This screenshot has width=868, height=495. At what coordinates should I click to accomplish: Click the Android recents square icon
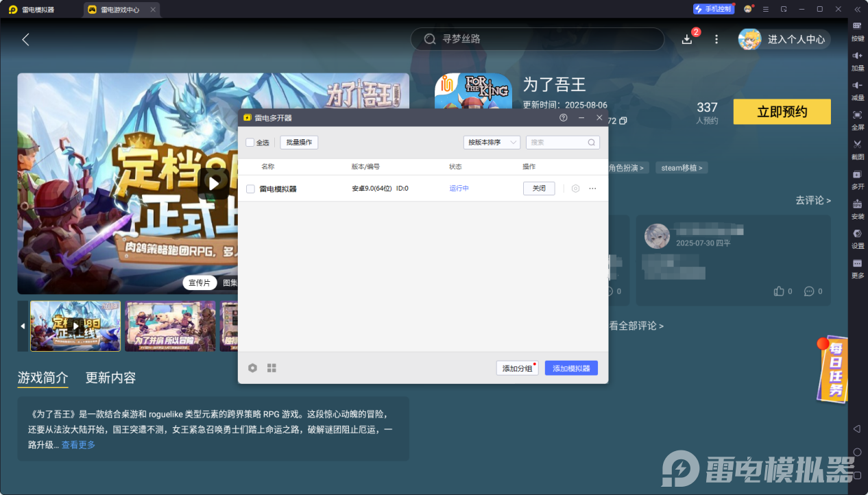[857, 475]
